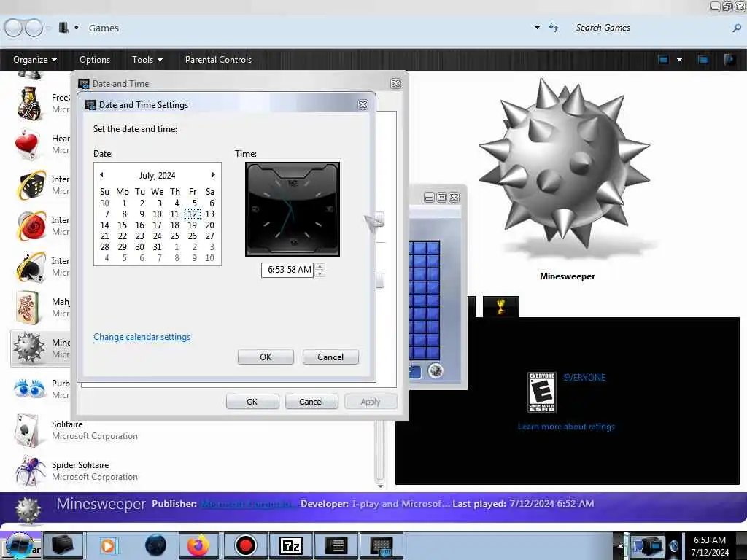Click the EVERYONE rating link
The image size is (747, 560).
coord(584,378)
